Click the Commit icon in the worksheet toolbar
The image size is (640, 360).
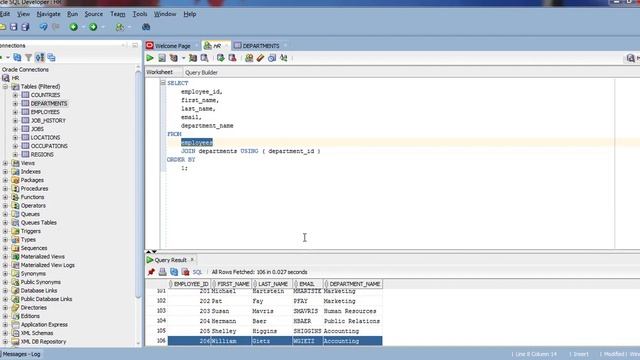pyautogui.click(x=220, y=58)
